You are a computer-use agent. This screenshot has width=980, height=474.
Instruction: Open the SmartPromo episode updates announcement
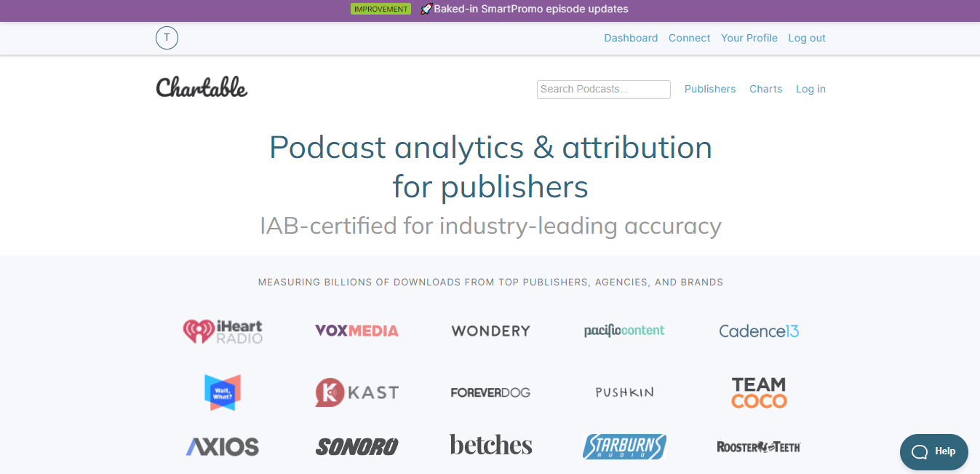531,9
